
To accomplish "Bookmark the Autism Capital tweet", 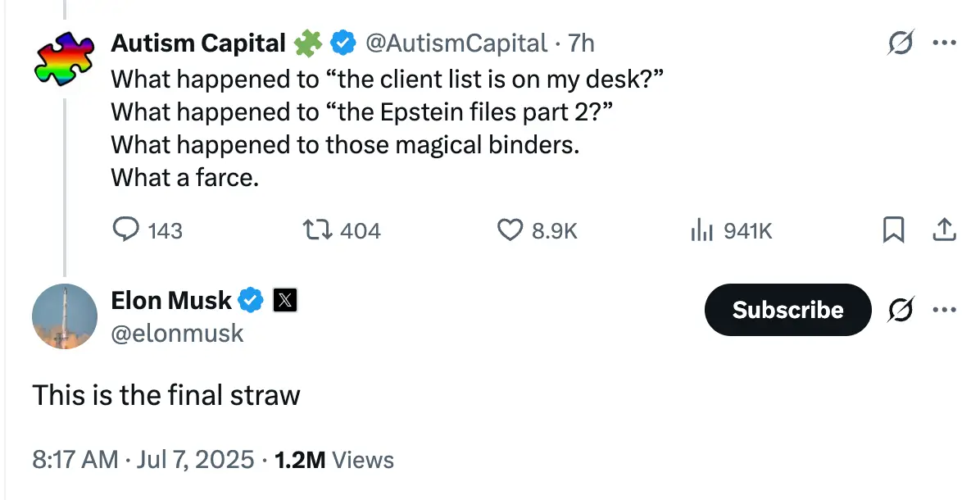I will coord(894,230).
